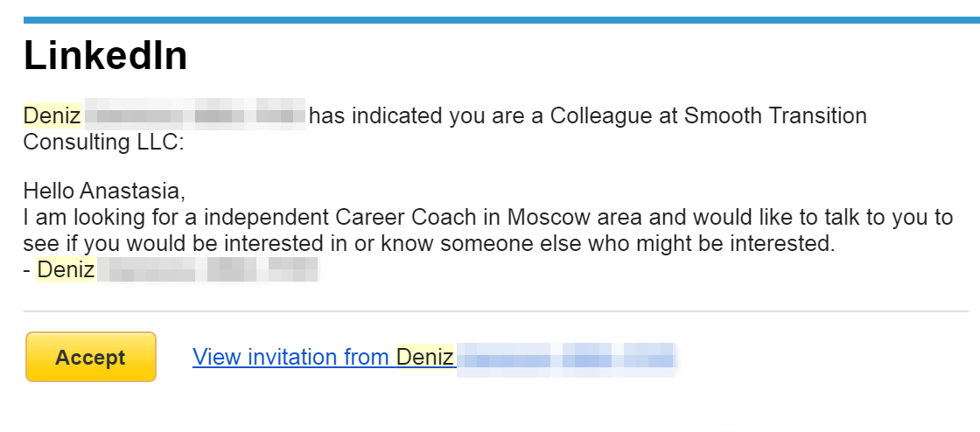Click the blue bar above the LinkedIn heading
Viewport: 980px width, 432px height.
[x=501, y=20]
